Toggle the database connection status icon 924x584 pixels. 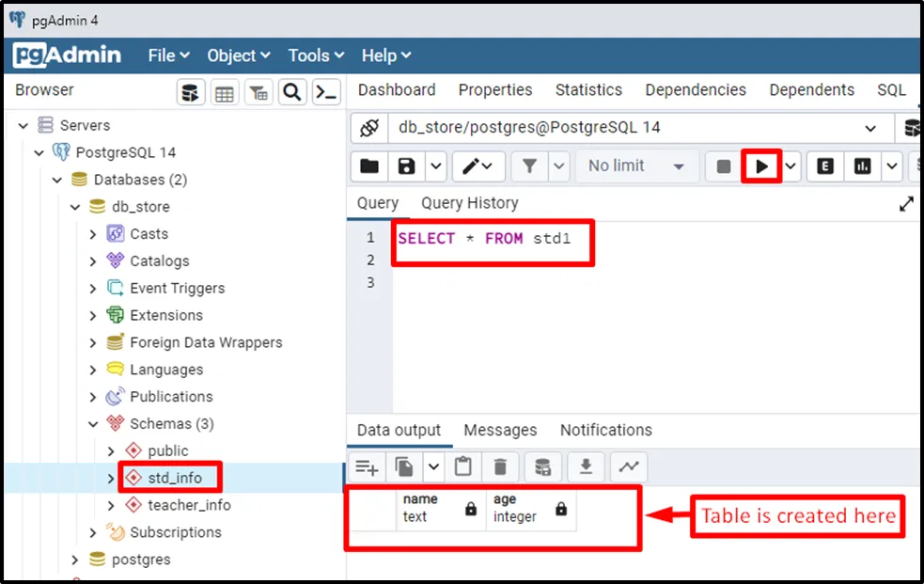click(x=369, y=128)
